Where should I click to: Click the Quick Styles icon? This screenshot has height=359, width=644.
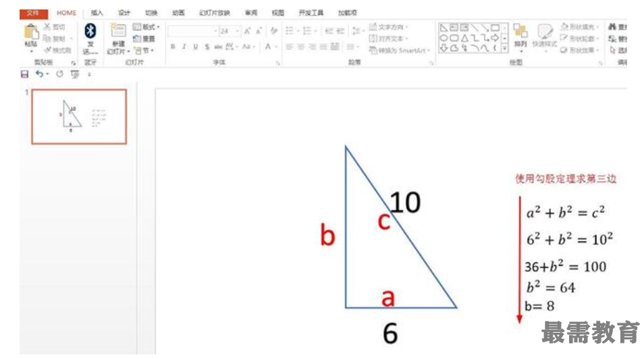pos(545,31)
